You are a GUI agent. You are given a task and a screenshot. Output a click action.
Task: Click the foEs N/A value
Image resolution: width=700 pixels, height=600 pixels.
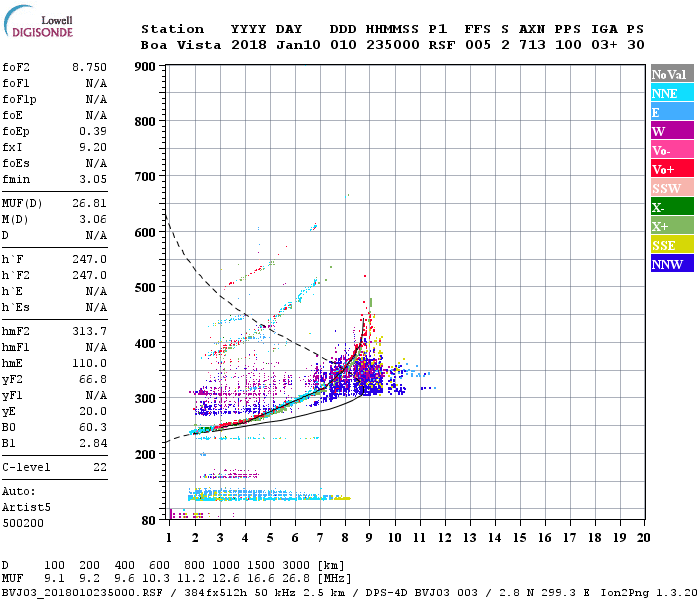(96, 163)
